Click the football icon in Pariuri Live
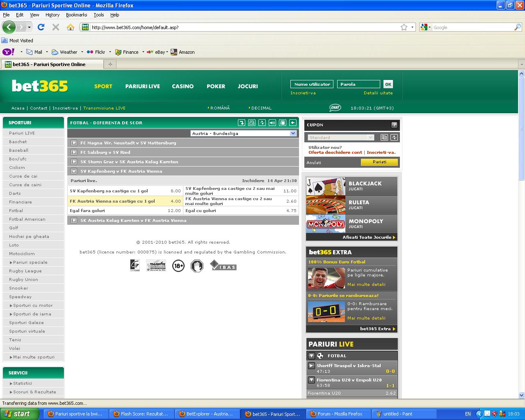 320,356
